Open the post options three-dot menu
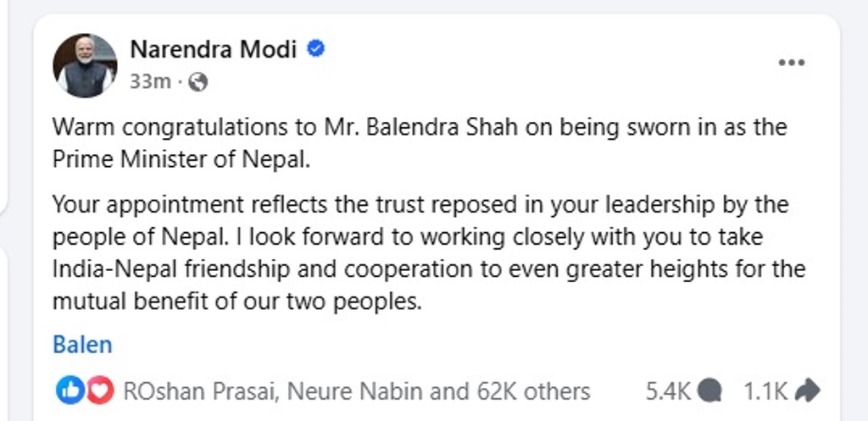The width and height of the screenshot is (868, 421). click(791, 63)
